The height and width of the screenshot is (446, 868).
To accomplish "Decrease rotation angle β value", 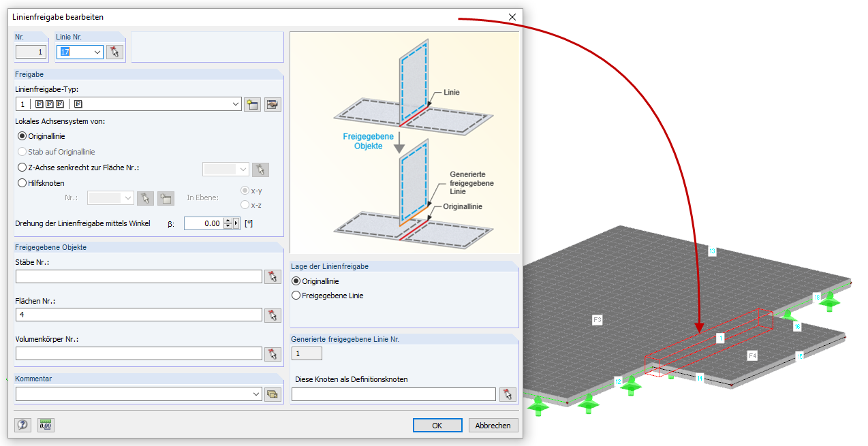I will (228, 226).
